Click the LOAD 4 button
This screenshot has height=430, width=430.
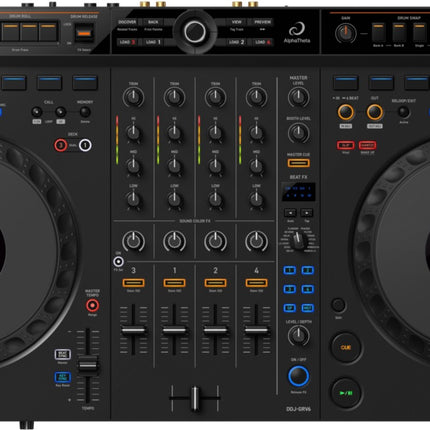click(263, 42)
